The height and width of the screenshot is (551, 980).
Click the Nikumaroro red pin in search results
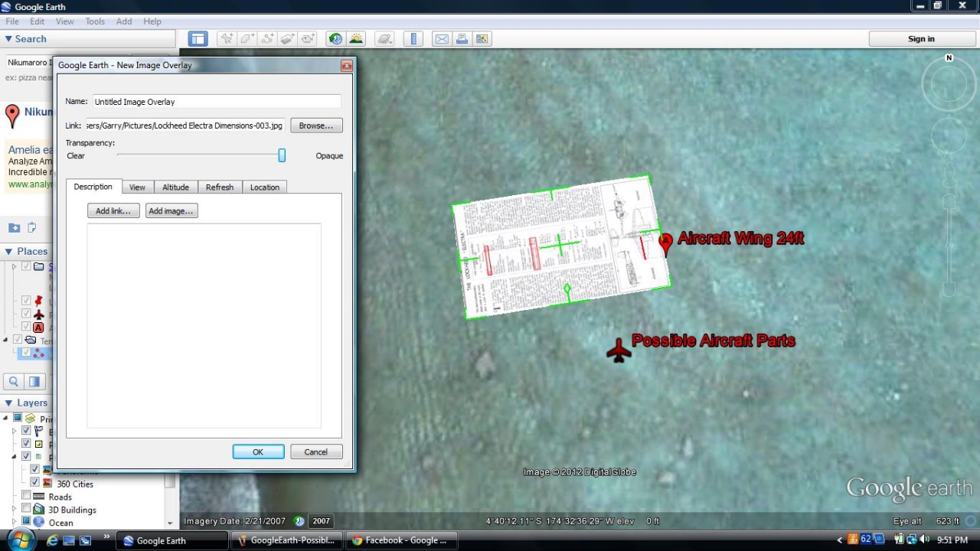[x=12, y=116]
